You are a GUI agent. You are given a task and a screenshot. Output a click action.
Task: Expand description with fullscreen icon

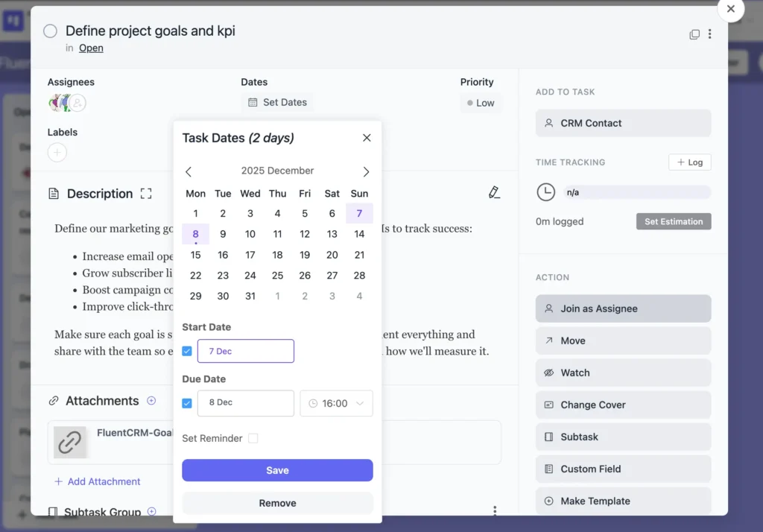(146, 194)
